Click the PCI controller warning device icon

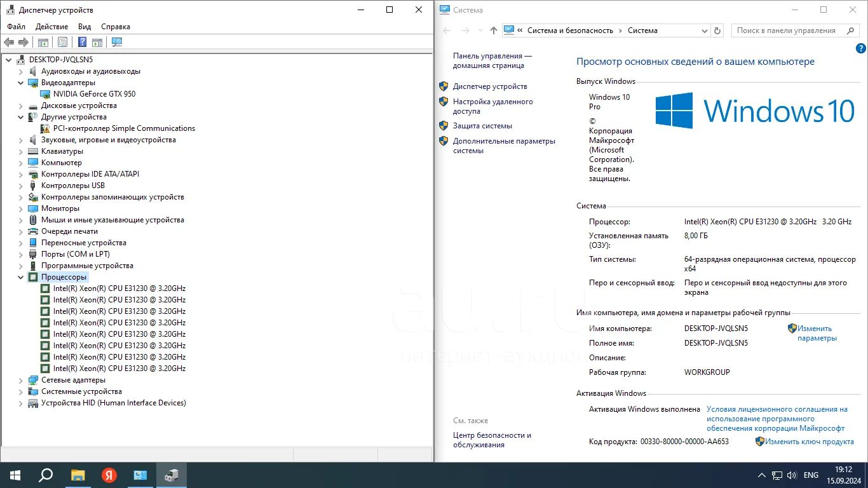46,128
